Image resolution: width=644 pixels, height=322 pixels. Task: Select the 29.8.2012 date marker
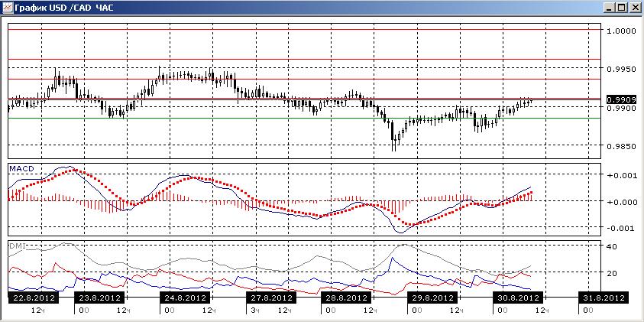coord(432,298)
